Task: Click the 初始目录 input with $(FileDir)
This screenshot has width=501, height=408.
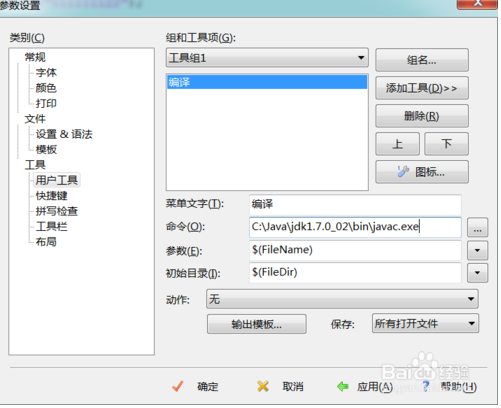Action: 355,272
